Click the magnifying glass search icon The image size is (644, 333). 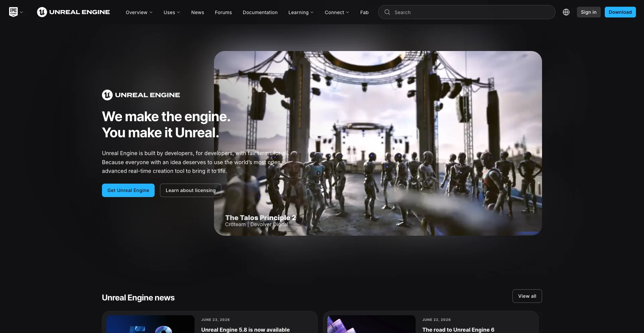click(x=387, y=12)
